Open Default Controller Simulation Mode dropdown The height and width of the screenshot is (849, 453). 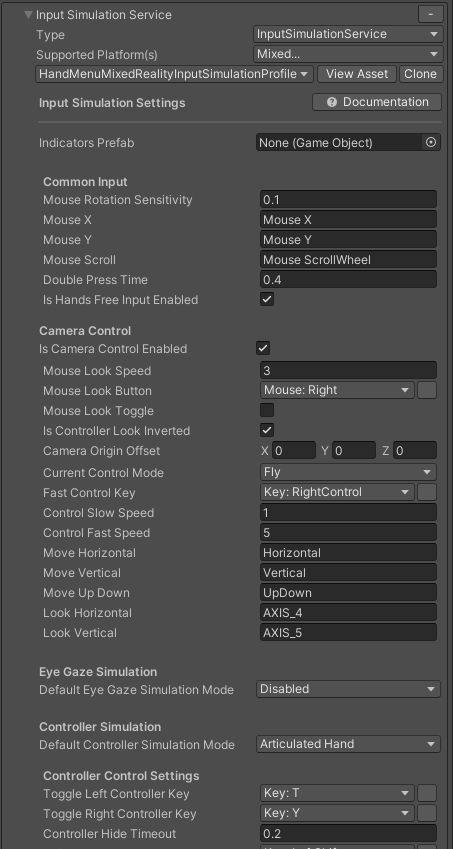(x=348, y=744)
